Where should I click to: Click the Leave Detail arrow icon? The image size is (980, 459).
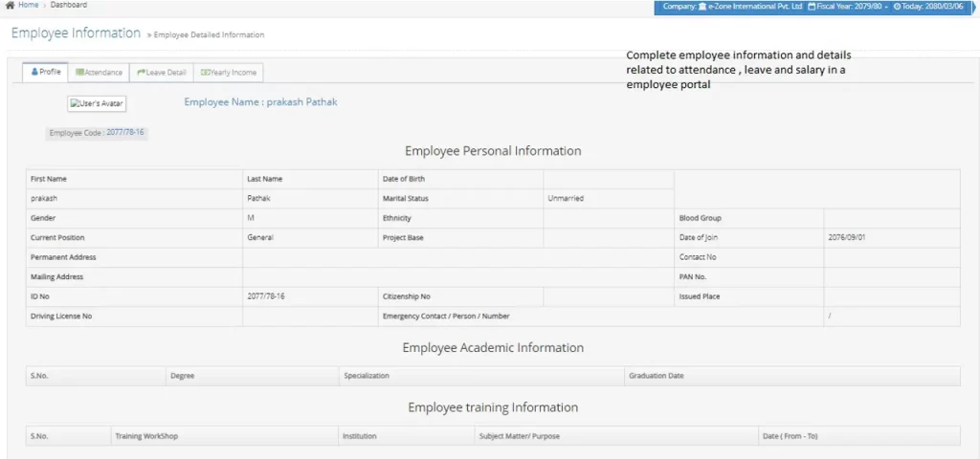tap(141, 72)
